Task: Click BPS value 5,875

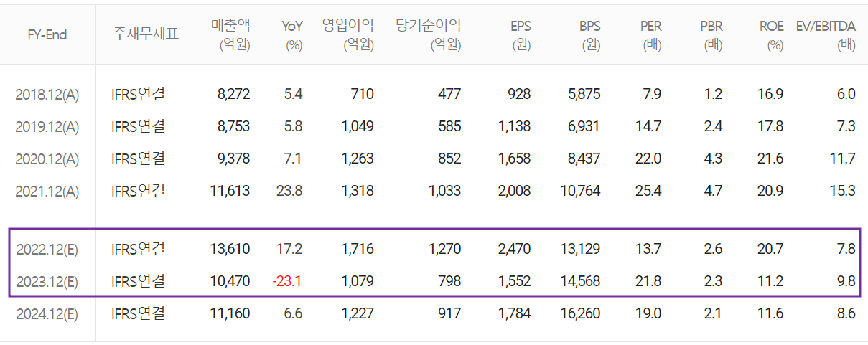Action: [584, 94]
